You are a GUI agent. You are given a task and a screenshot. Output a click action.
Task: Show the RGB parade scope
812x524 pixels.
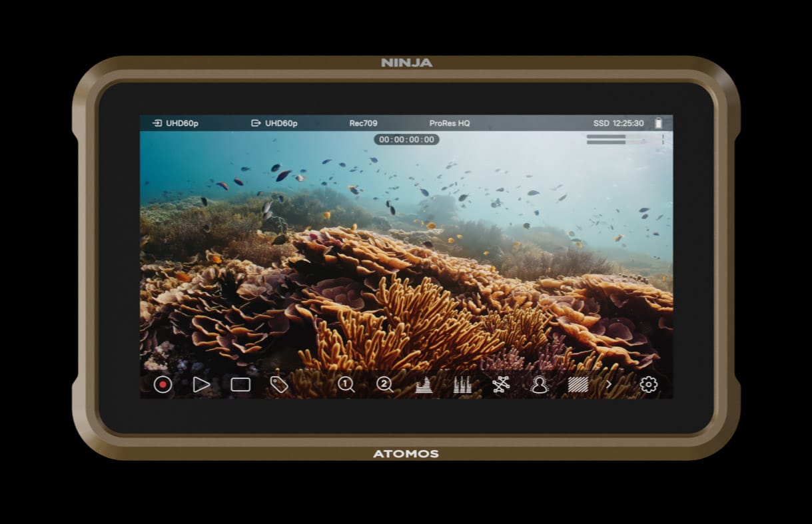coord(462,385)
